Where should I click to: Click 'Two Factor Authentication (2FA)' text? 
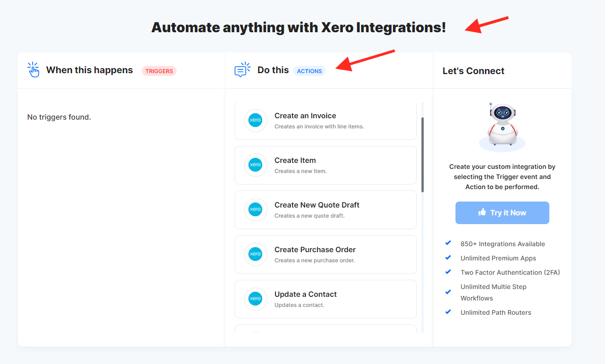510,272
